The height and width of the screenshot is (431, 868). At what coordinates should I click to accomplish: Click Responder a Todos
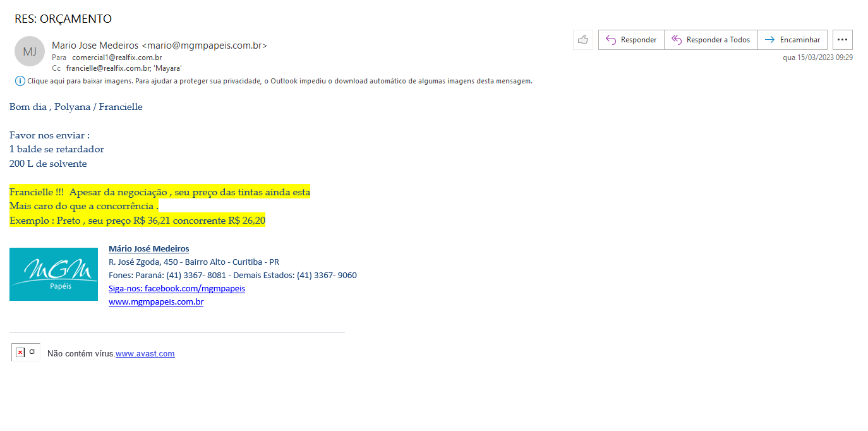coord(711,40)
